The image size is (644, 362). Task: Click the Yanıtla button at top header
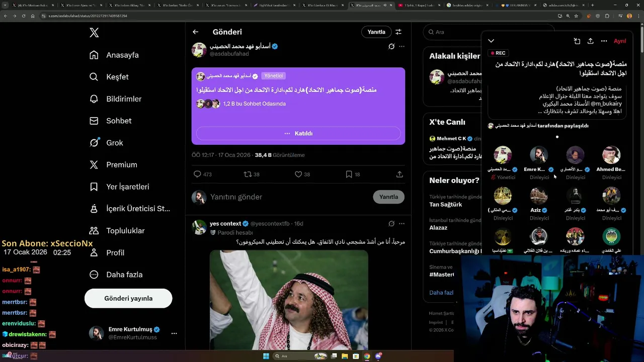click(376, 32)
